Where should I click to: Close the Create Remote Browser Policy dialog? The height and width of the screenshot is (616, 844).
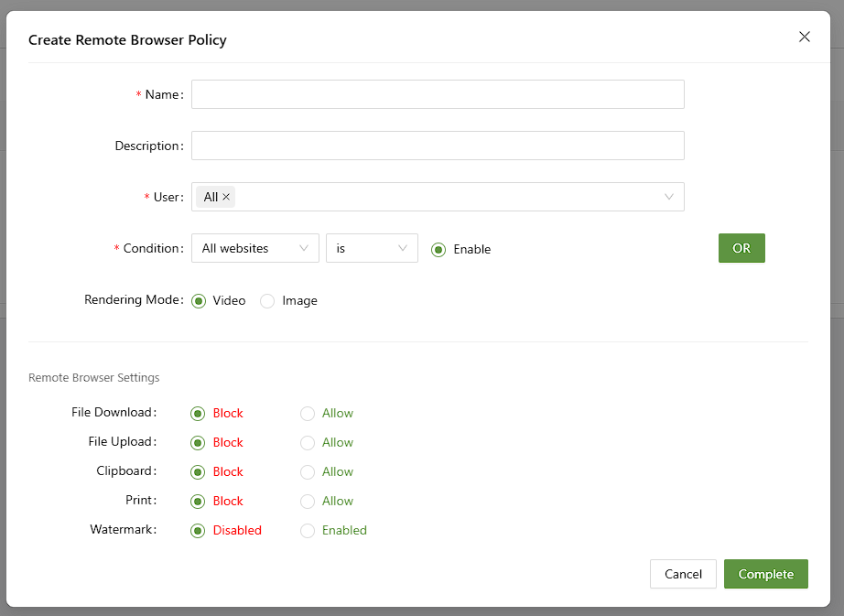805,37
